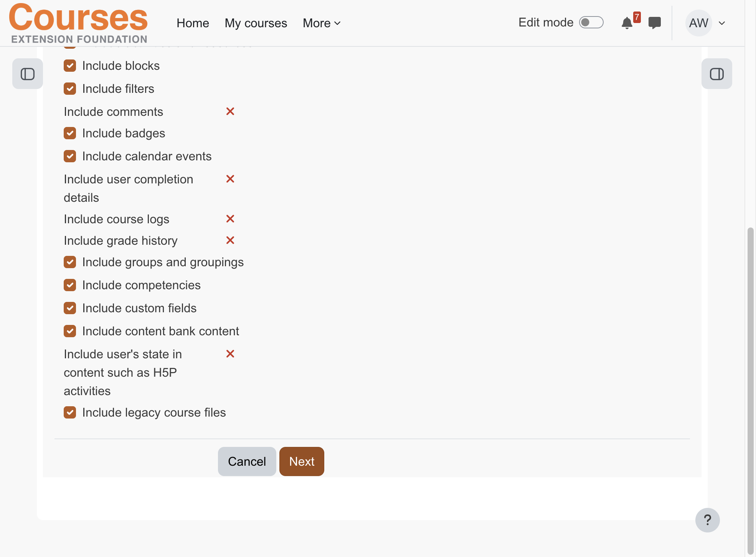This screenshot has height=557, width=756.
Task: Uncheck Include blocks checkbox
Action: coord(70,66)
